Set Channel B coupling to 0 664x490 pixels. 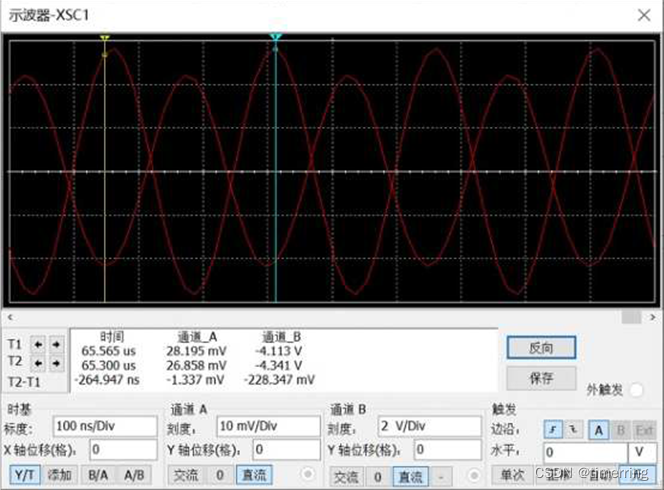(x=378, y=477)
